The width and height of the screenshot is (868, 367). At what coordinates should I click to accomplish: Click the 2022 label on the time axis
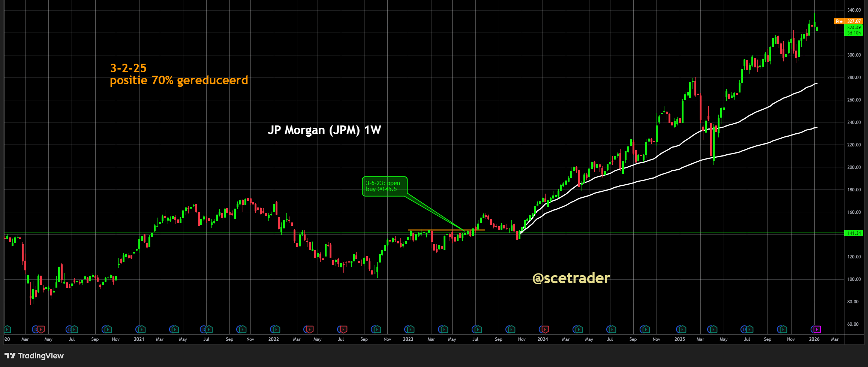274,339
